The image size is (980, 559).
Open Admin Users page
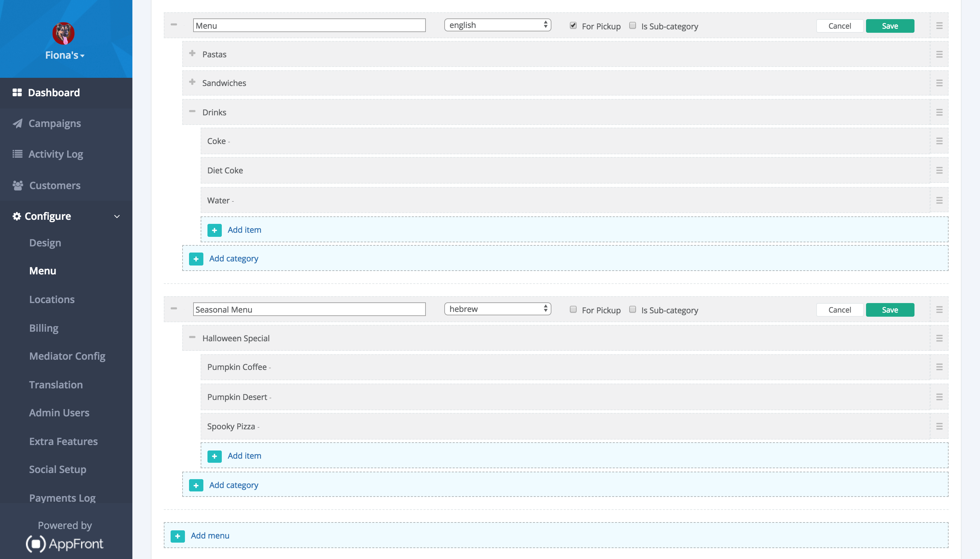click(x=59, y=413)
